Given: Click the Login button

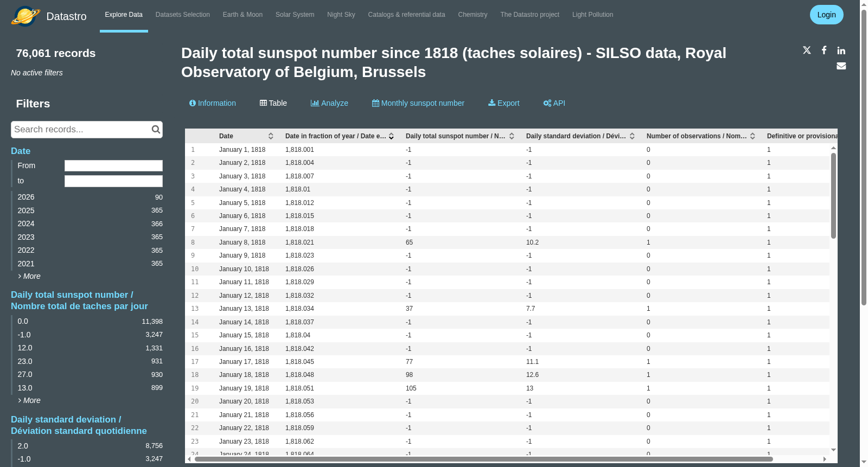Looking at the screenshot, I should pos(826,15).
